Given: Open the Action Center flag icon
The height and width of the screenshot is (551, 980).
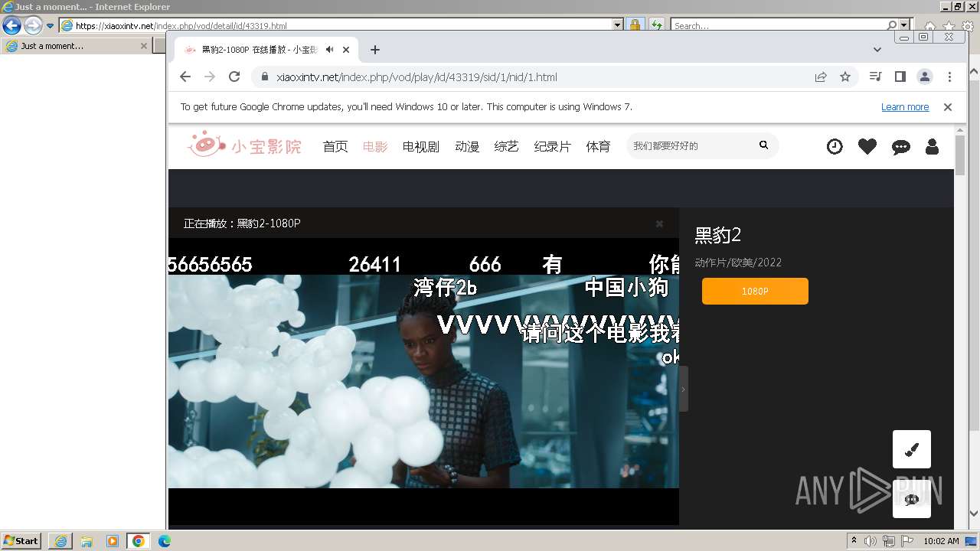Looking at the screenshot, I should coord(907,541).
